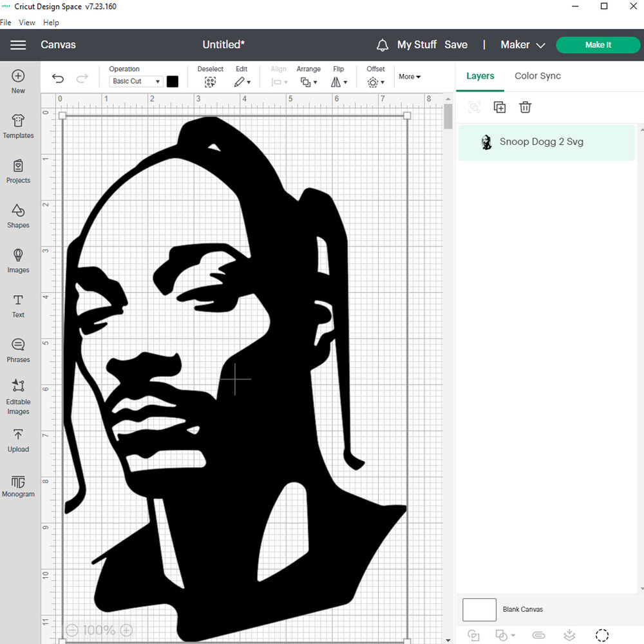Viewport: 644px width, 644px height.
Task: Click the Undo arrow icon
Action: pyautogui.click(x=58, y=79)
